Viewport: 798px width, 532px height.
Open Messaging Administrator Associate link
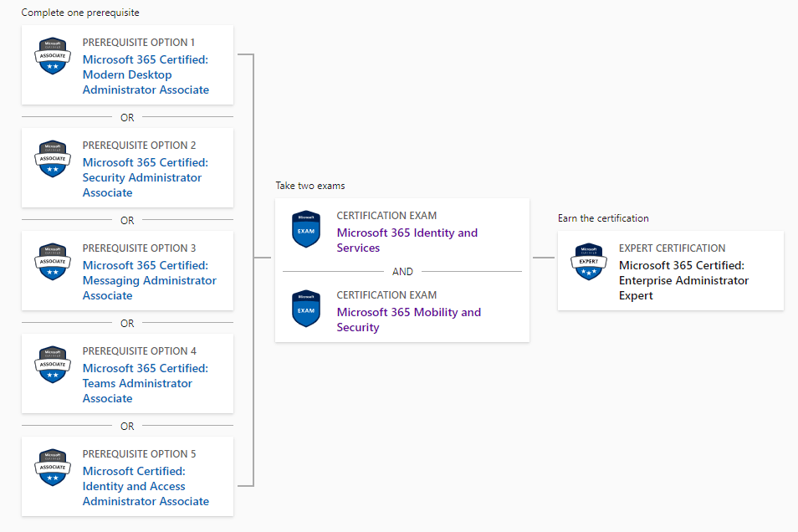tap(149, 280)
